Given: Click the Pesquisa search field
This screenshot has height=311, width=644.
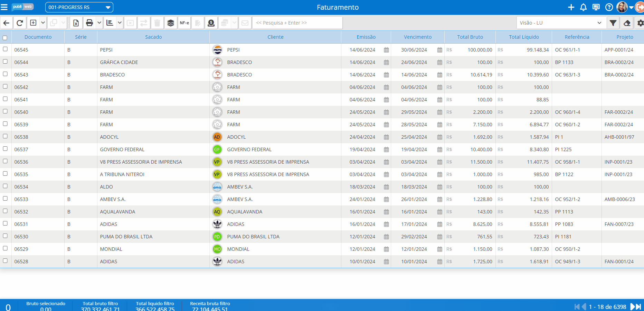Looking at the screenshot, I should [297, 23].
